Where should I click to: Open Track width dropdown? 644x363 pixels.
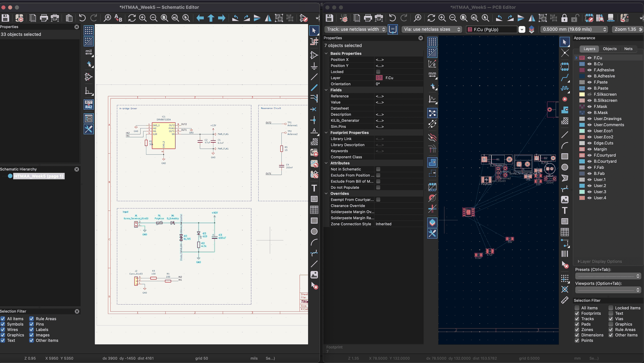[356, 29]
